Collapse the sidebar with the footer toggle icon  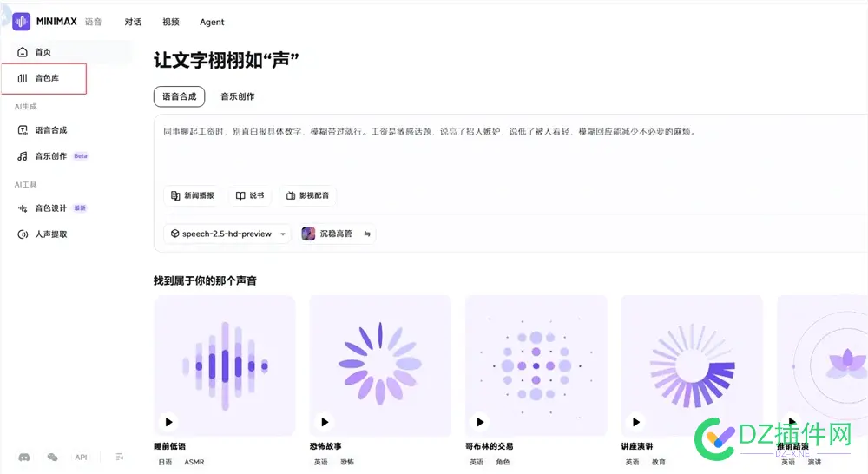tap(119, 458)
